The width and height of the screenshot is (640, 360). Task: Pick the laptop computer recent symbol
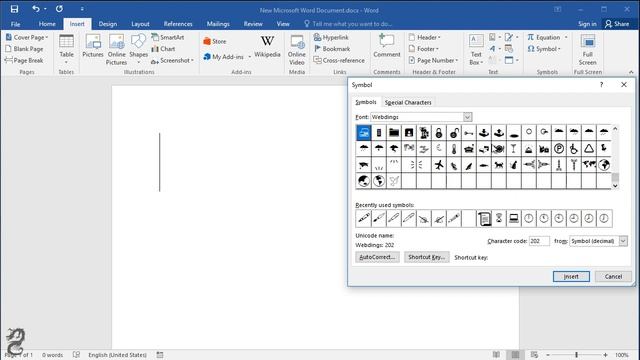coord(514,218)
